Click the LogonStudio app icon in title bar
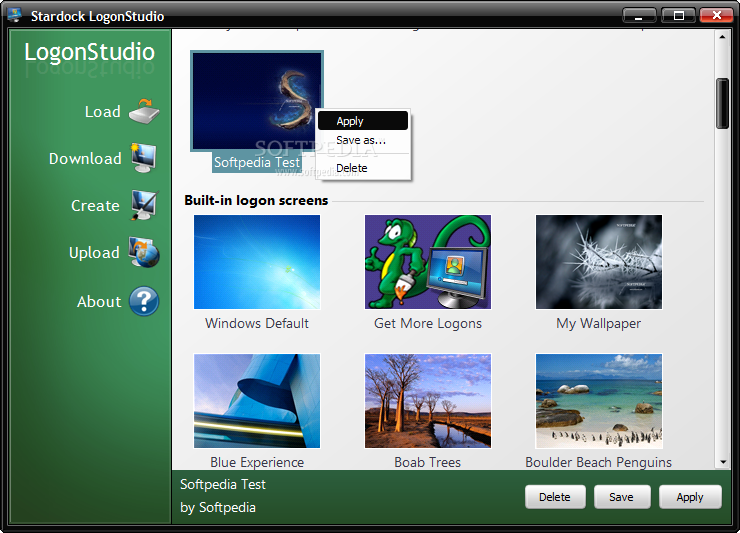Viewport: 740px width, 533px height. (15, 15)
